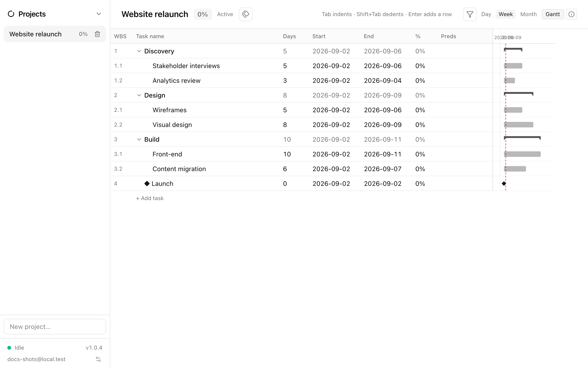Click the Build summary Gantt bar

[x=522, y=138]
